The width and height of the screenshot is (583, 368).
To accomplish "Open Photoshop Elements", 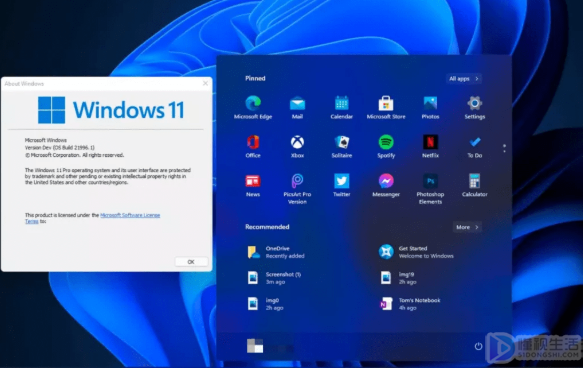I will pos(430,189).
